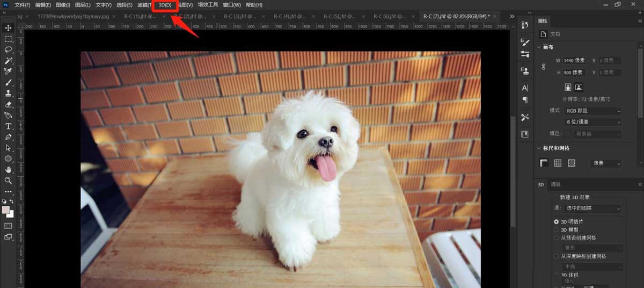Image resolution: width=644 pixels, height=288 pixels.
Task: Collapse the 画布 section
Action: 539,47
